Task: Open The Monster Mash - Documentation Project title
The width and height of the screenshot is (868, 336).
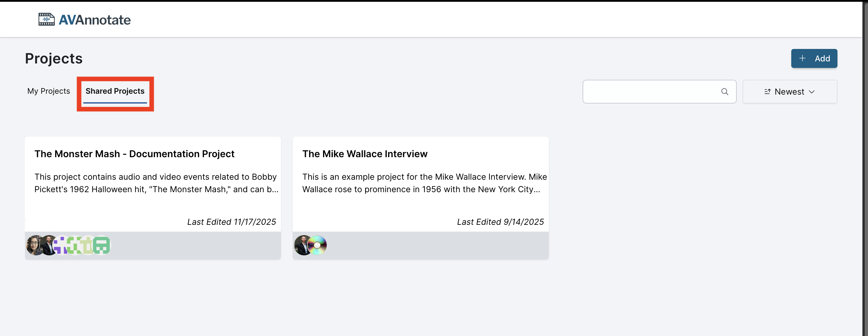Action: [134, 154]
